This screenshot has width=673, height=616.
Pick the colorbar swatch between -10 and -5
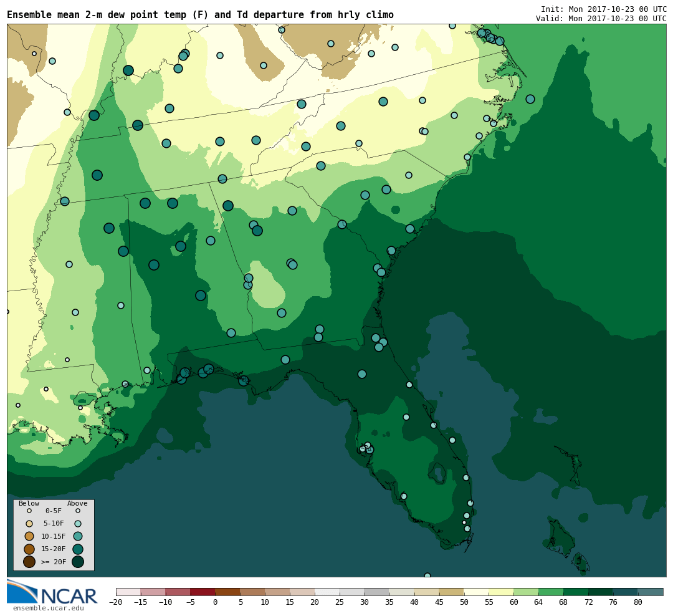pyautogui.click(x=178, y=592)
